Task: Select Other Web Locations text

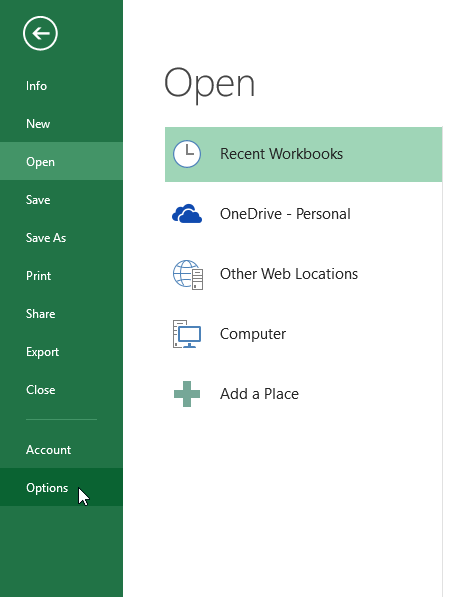Action: click(x=289, y=274)
